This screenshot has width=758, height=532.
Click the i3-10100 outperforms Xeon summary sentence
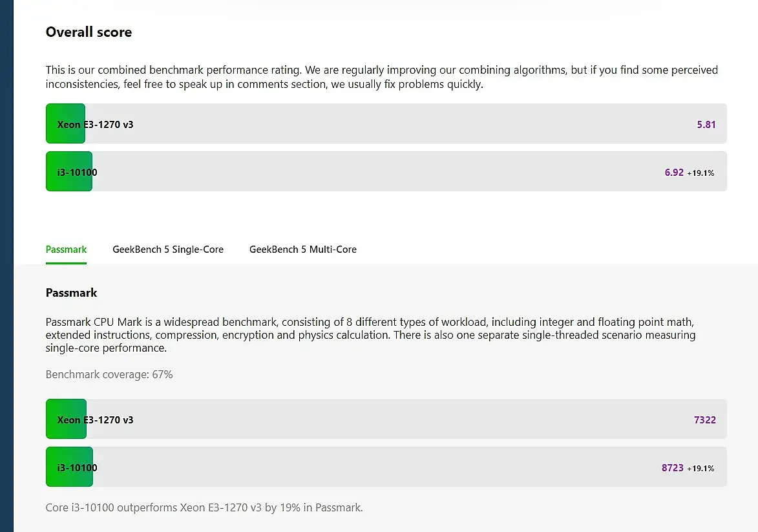coord(204,507)
